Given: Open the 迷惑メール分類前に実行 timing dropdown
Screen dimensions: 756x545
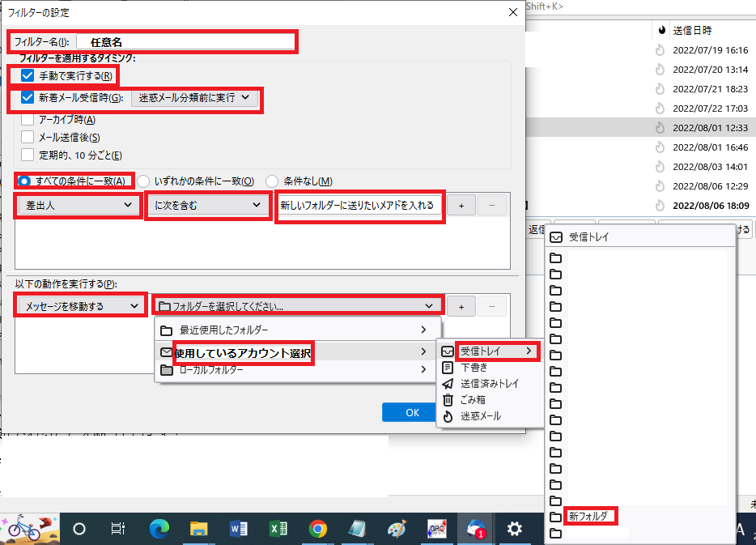Looking at the screenshot, I should pyautogui.click(x=194, y=97).
